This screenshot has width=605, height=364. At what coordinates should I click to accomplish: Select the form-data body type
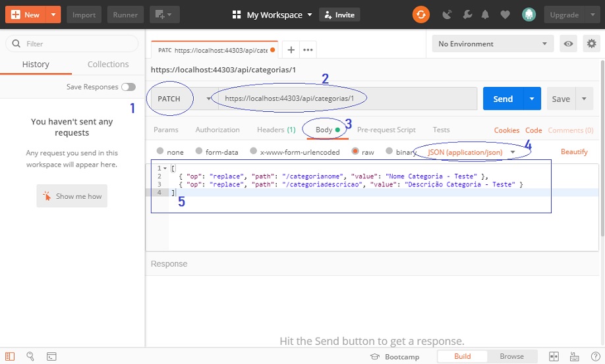[199, 151]
